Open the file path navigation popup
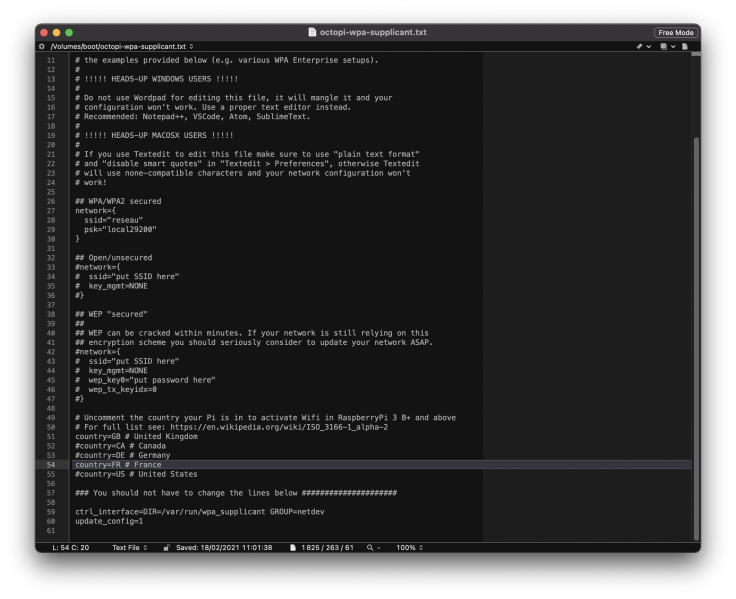Screen dimensions: 736x599 pyautogui.click(x=122, y=46)
